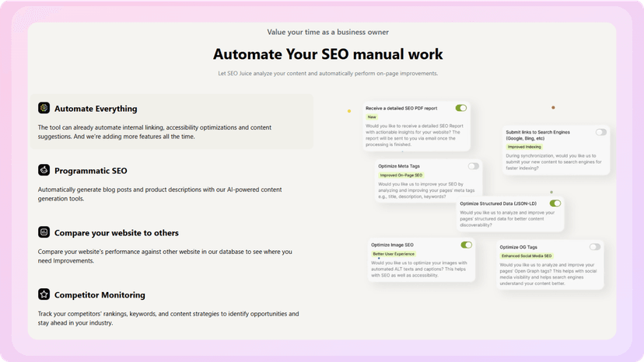Turn off Optimize Structured Data (JSON-LD) toggle
644x362 pixels.
pyautogui.click(x=555, y=204)
